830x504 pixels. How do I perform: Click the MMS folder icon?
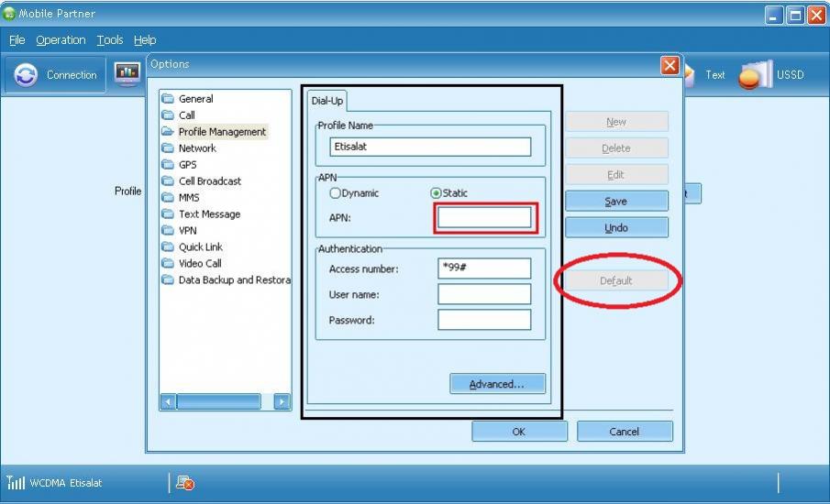pos(168,197)
